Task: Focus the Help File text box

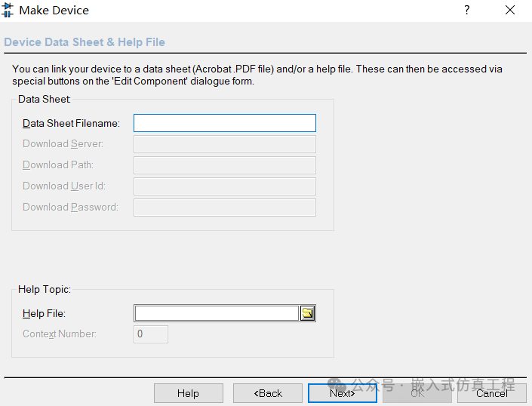Action: [x=217, y=313]
